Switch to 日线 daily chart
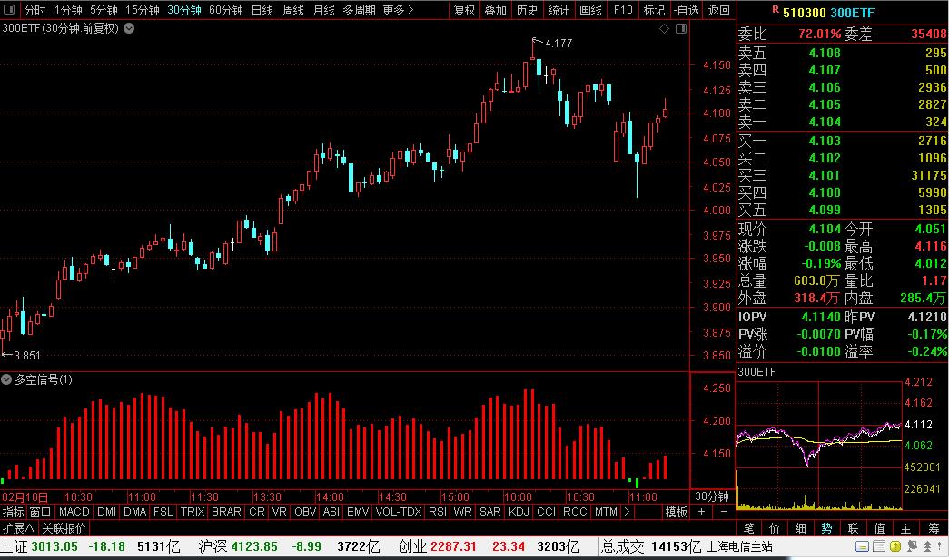This screenshot has width=949, height=560. tap(262, 10)
